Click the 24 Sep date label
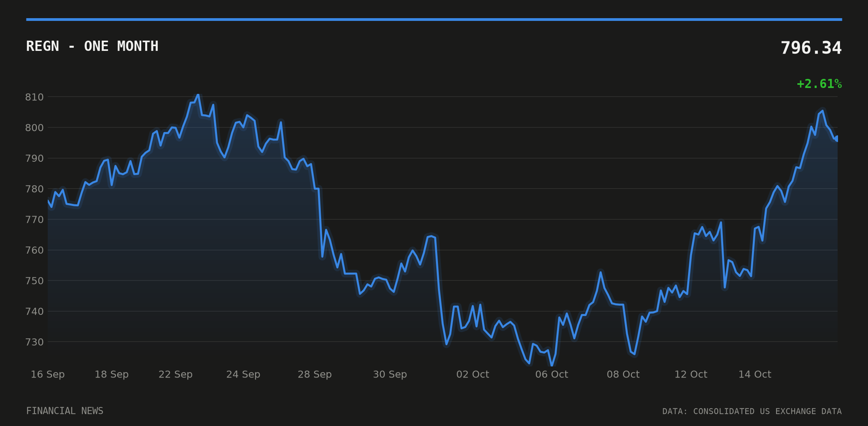This screenshot has height=426, width=868. tap(243, 374)
